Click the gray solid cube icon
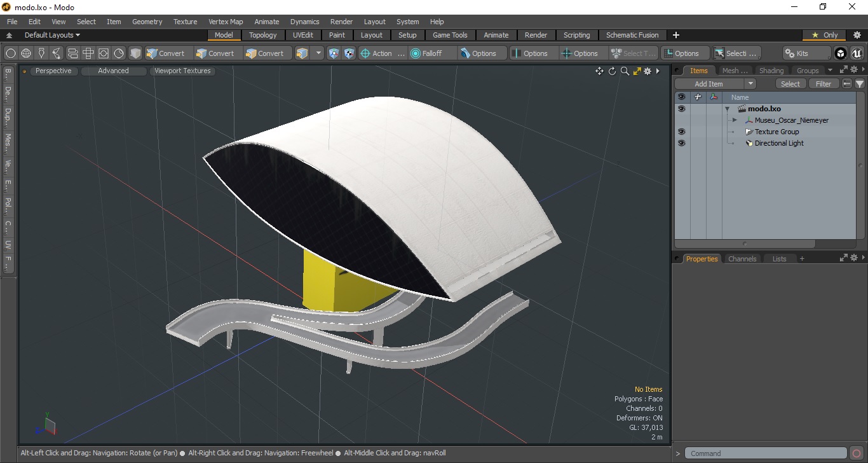This screenshot has width=868, height=463. [x=135, y=53]
